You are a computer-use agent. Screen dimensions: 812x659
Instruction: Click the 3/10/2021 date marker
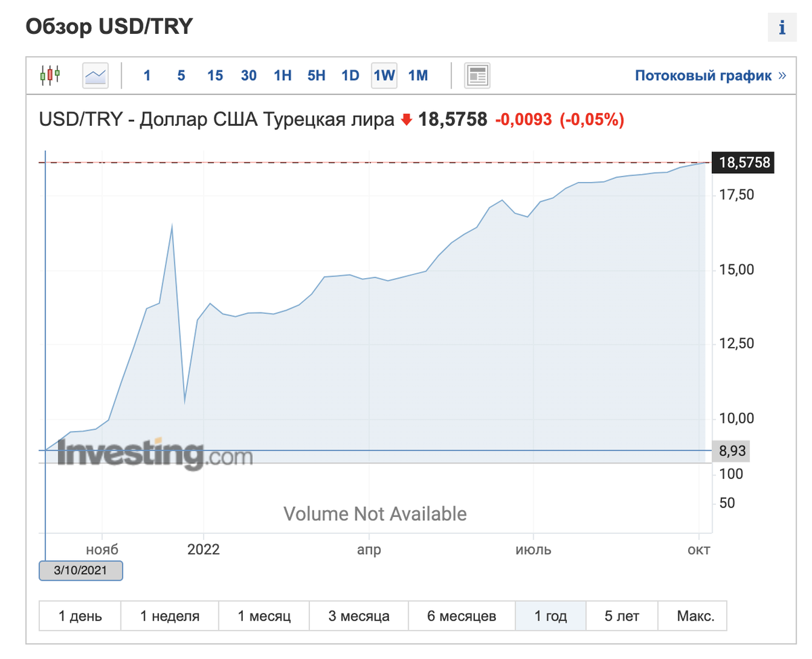pyautogui.click(x=81, y=570)
